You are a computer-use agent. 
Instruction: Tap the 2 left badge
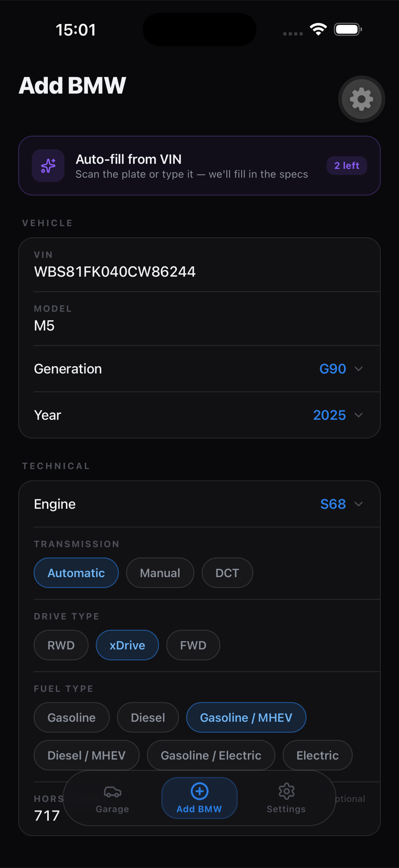(x=347, y=165)
